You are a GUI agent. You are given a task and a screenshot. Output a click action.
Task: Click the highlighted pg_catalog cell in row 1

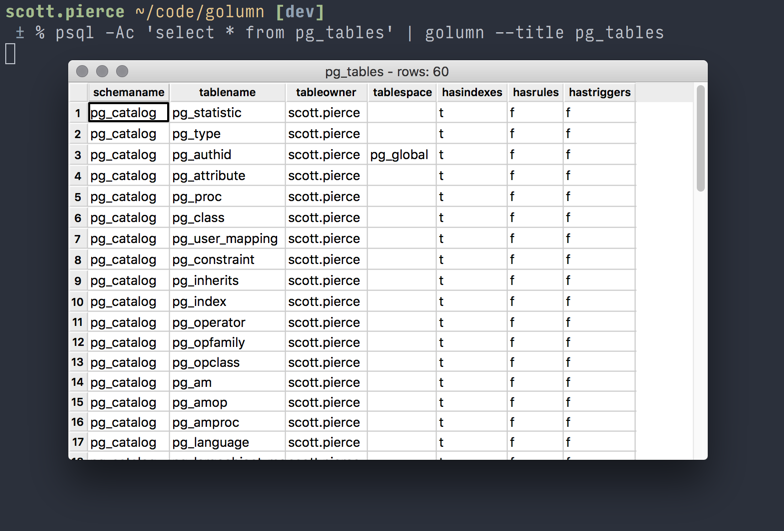[x=128, y=113]
